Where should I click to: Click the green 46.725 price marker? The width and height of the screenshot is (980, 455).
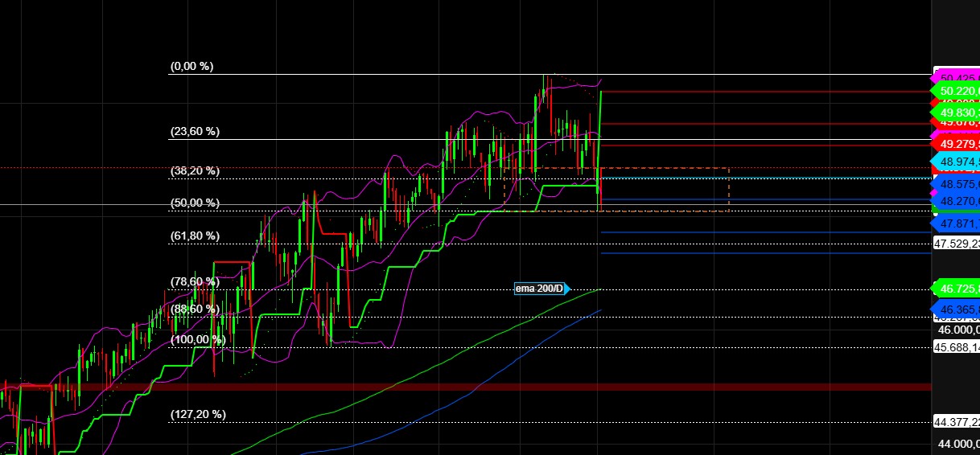[957, 288]
